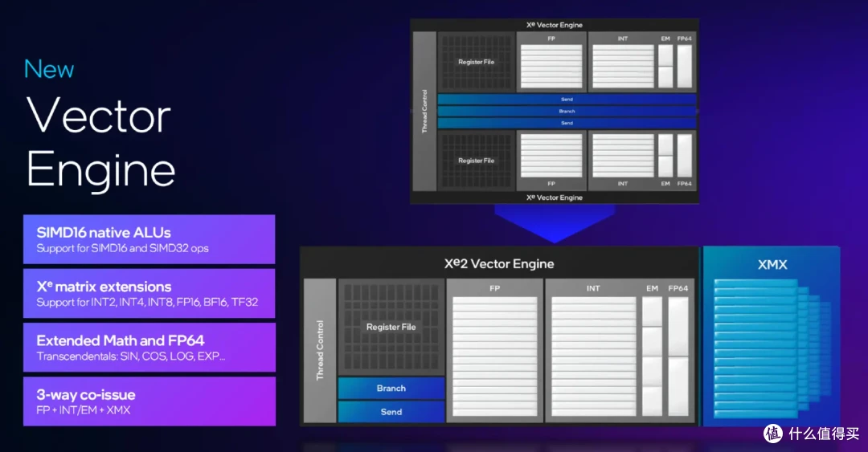The width and height of the screenshot is (868, 452).
Task: Open the SIMD16 native ALUs feature box
Action: point(149,239)
